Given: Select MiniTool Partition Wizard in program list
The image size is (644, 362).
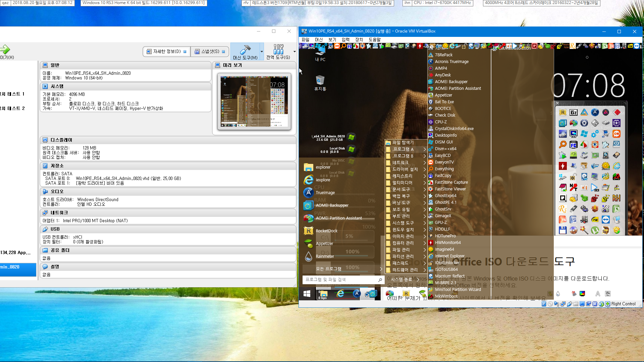Looking at the screenshot, I should pyautogui.click(x=458, y=290).
